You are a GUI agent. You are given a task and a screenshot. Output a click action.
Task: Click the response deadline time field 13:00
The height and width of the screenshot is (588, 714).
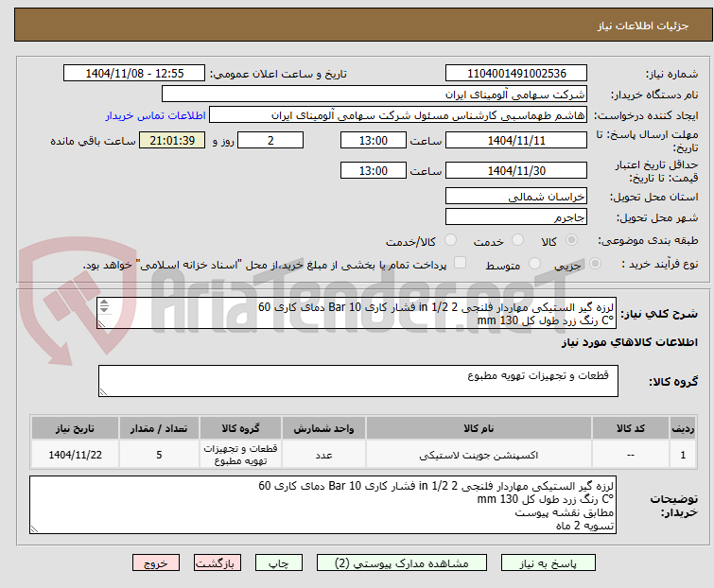click(373, 140)
